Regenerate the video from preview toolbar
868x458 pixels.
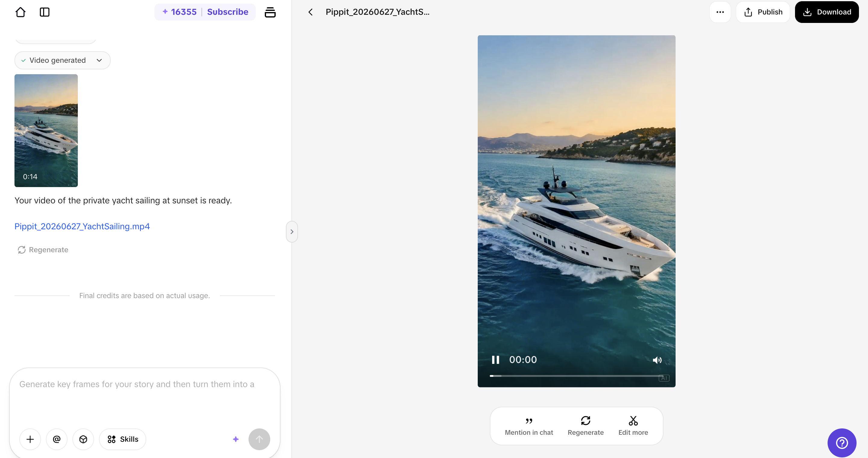pyautogui.click(x=586, y=426)
